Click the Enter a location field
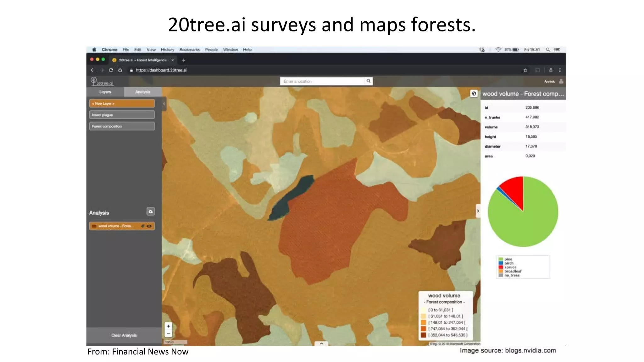Screen dimensions: 644x362 pos(322,81)
